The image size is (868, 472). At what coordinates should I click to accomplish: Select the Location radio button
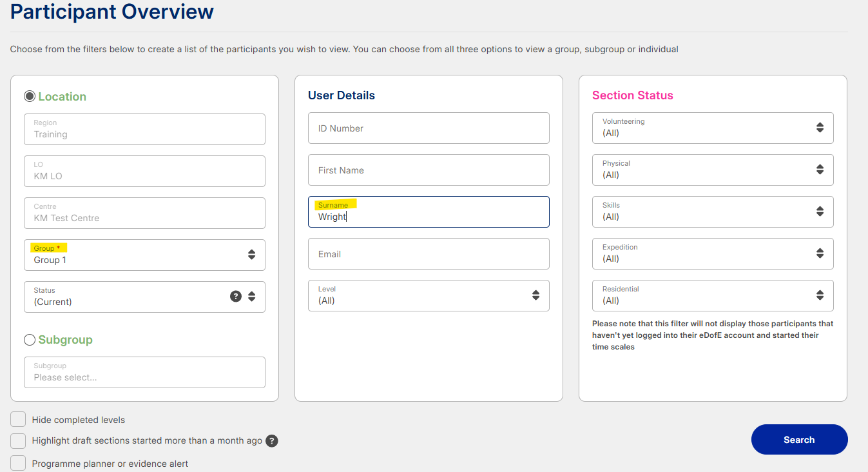[x=30, y=96]
